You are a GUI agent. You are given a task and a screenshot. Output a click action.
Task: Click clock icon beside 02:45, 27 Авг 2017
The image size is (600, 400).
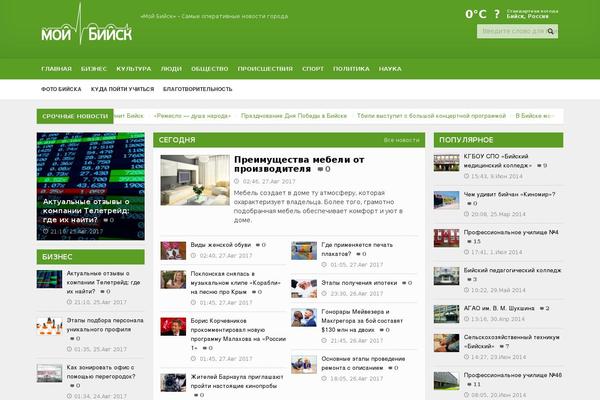tap(236, 181)
